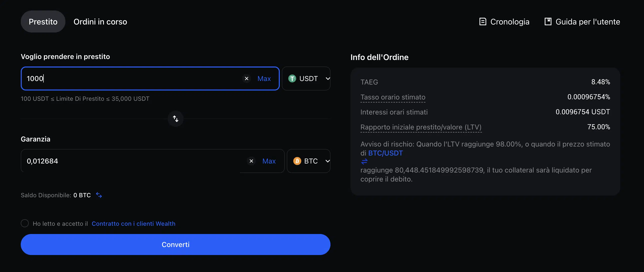
Task: Open the USDT currency dropdown
Action: pyautogui.click(x=309, y=78)
